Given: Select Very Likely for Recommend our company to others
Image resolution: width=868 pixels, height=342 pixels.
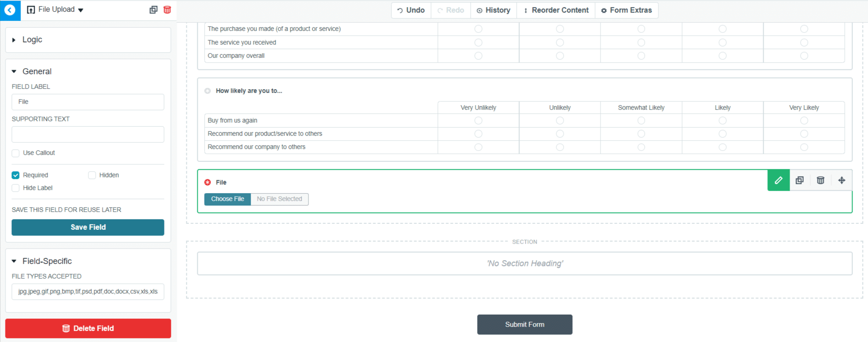Looking at the screenshot, I should (x=804, y=147).
